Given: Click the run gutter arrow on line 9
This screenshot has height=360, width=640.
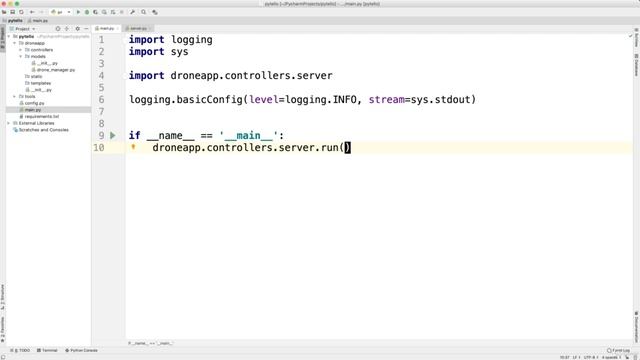Looking at the screenshot, I should [x=113, y=136].
